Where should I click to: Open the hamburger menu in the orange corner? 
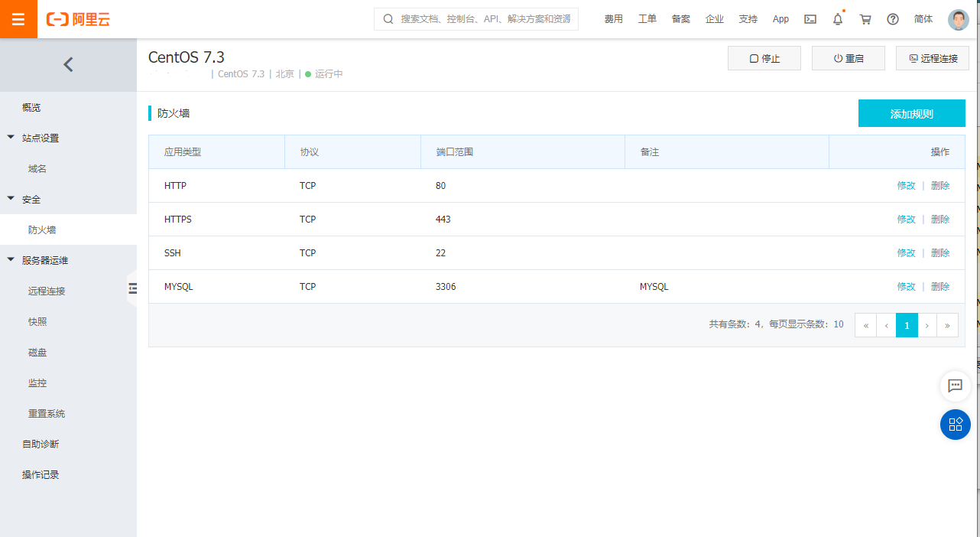point(18,19)
